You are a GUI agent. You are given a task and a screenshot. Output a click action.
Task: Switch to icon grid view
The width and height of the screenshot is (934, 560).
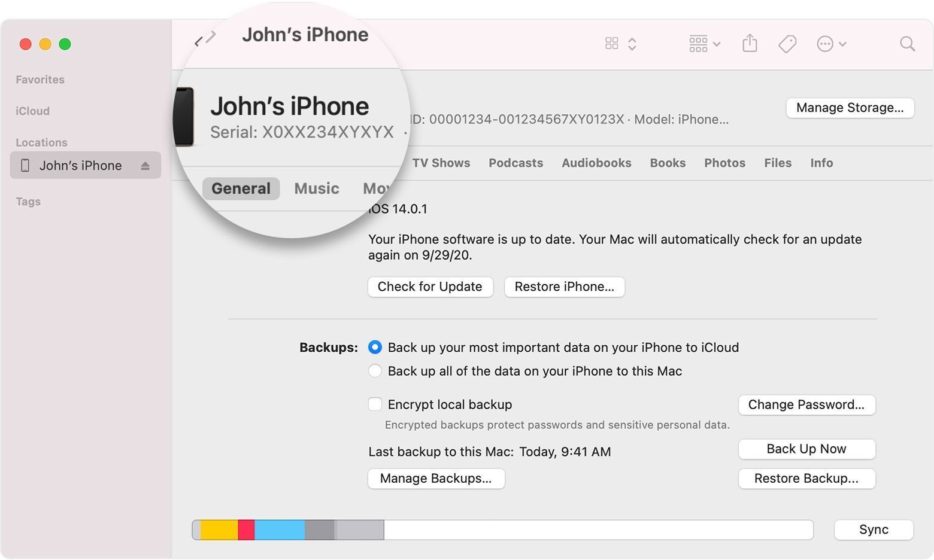coord(611,44)
